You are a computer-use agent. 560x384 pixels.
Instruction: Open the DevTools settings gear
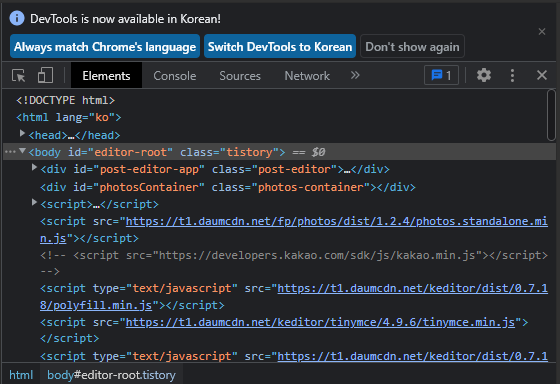484,75
